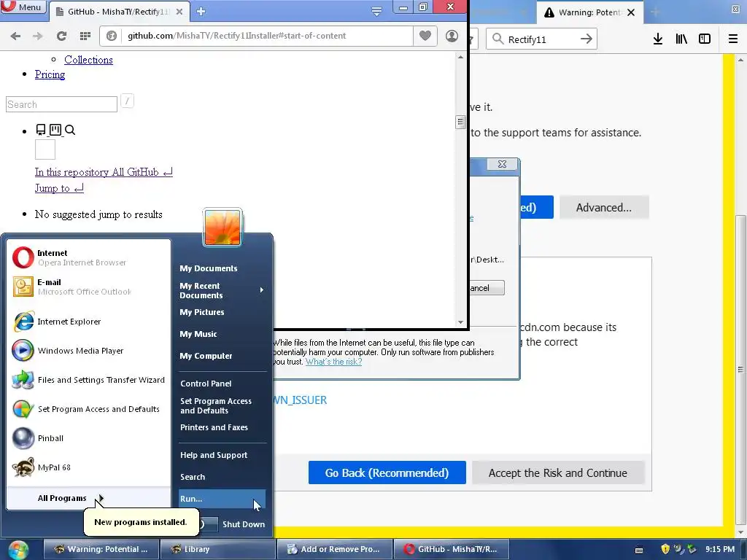Click user account picture in Start menu
The image size is (747, 560).
click(222, 227)
